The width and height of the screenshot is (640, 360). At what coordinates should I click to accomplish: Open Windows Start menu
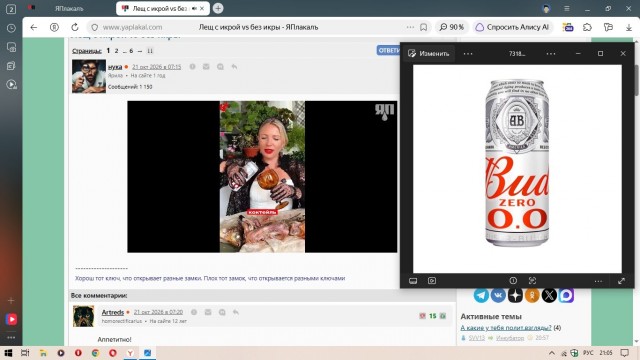click(x=8, y=353)
